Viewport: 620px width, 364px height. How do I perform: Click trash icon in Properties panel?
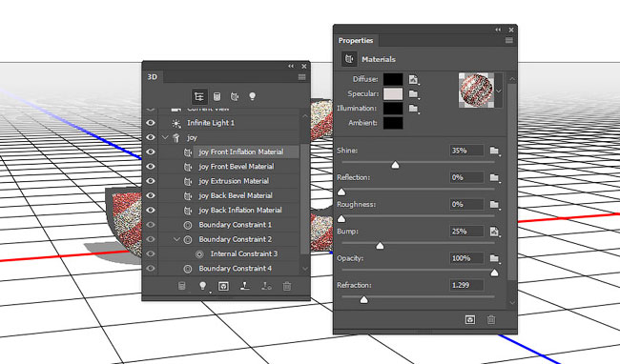point(491,319)
